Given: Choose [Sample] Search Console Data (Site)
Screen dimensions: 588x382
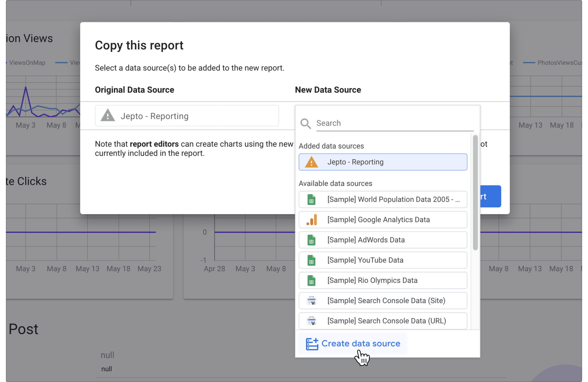Looking at the screenshot, I should point(383,300).
